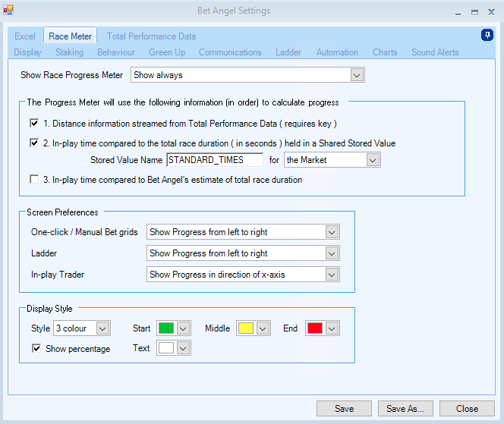Toggle in-play time Shared Stored Value checkbox
The image size is (504, 424).
click(34, 143)
